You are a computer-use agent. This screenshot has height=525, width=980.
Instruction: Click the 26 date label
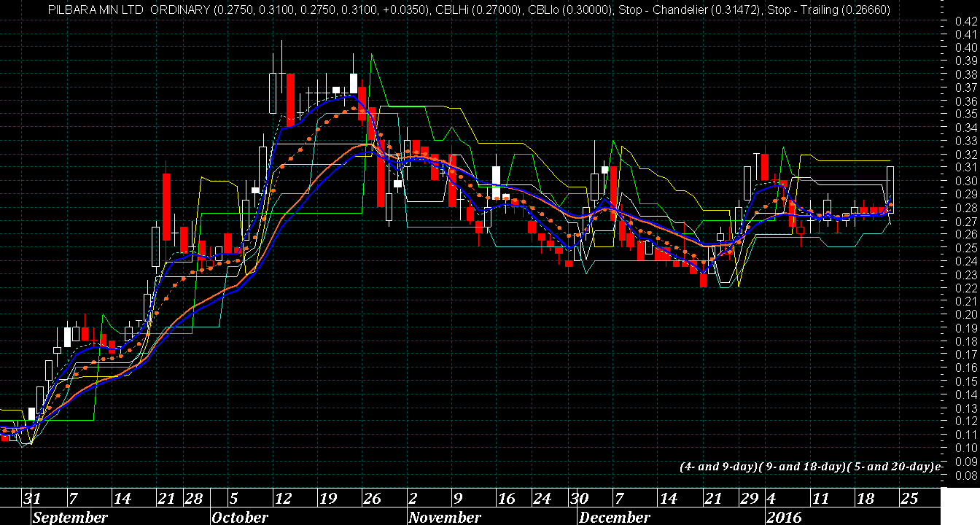click(372, 499)
